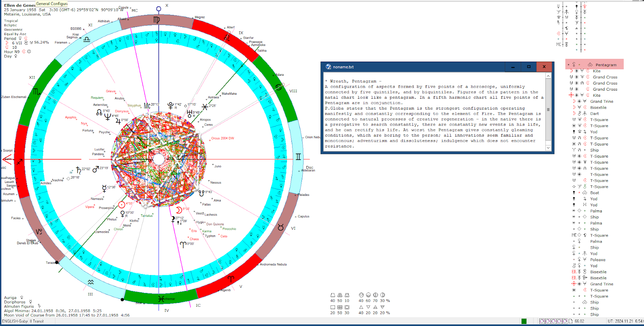Click the 'Equal by Asc' house system text

click(x=15, y=34)
